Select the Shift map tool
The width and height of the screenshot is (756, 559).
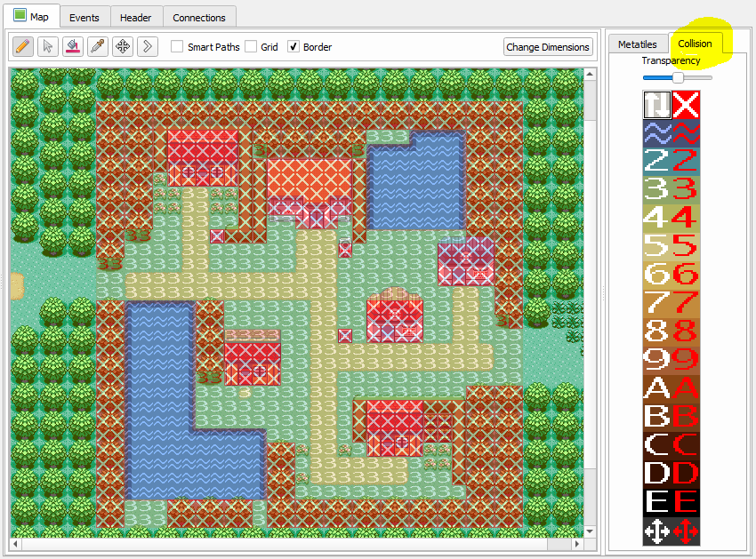tap(148, 47)
